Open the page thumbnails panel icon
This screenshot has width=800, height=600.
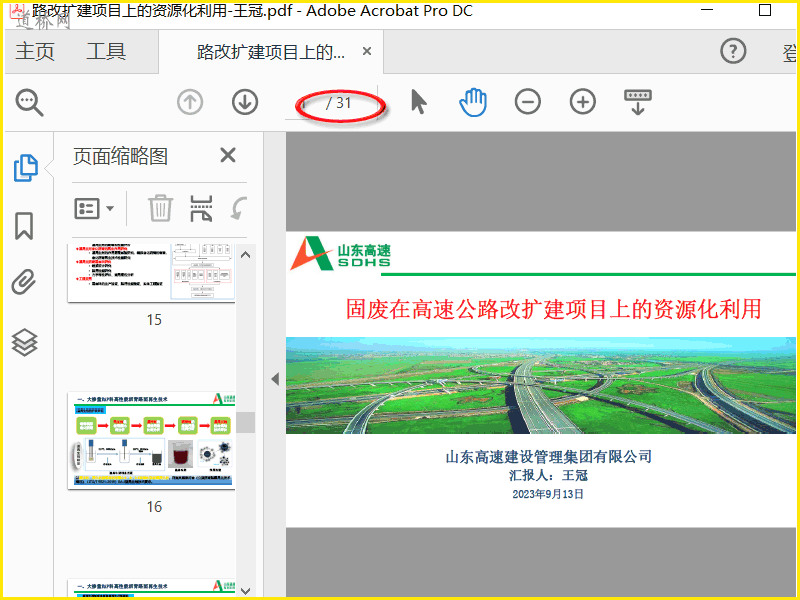click(25, 168)
